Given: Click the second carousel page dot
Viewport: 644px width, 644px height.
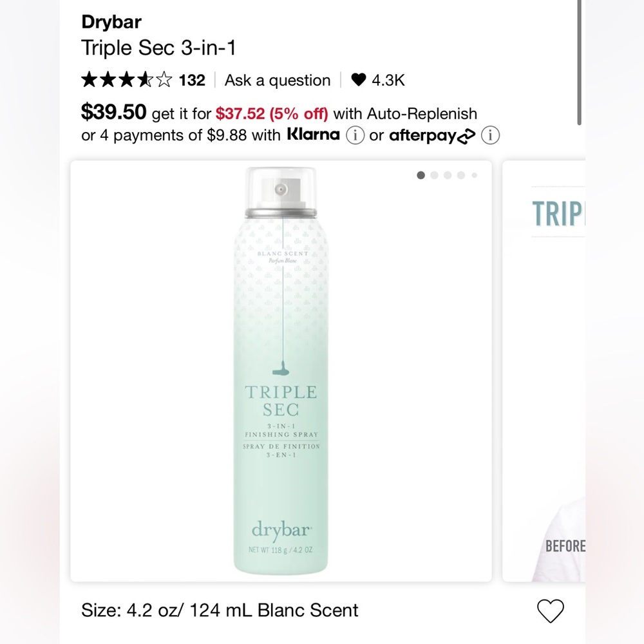Looking at the screenshot, I should (x=434, y=175).
